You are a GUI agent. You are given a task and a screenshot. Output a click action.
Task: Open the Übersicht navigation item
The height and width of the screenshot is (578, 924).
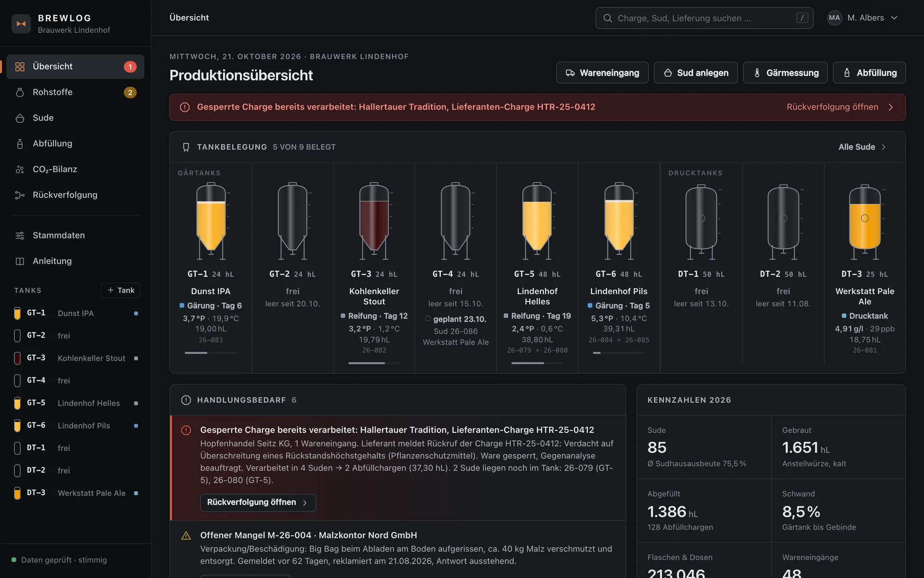[75, 67]
